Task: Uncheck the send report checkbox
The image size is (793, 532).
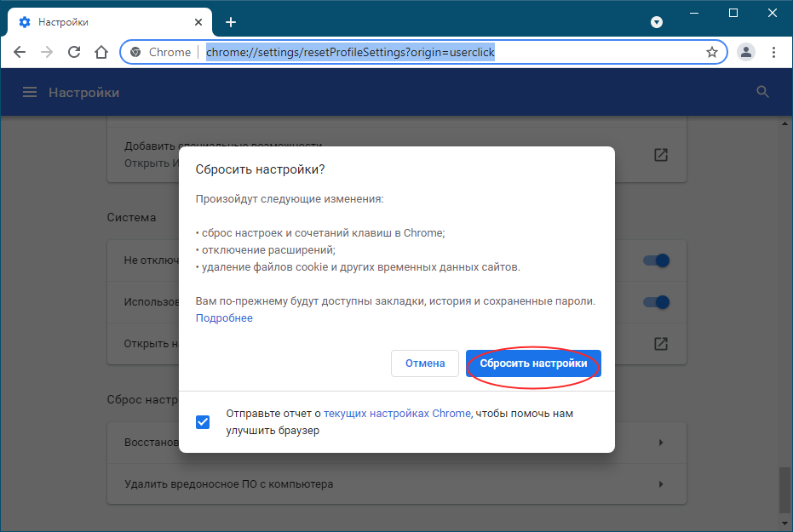Action: (x=203, y=422)
